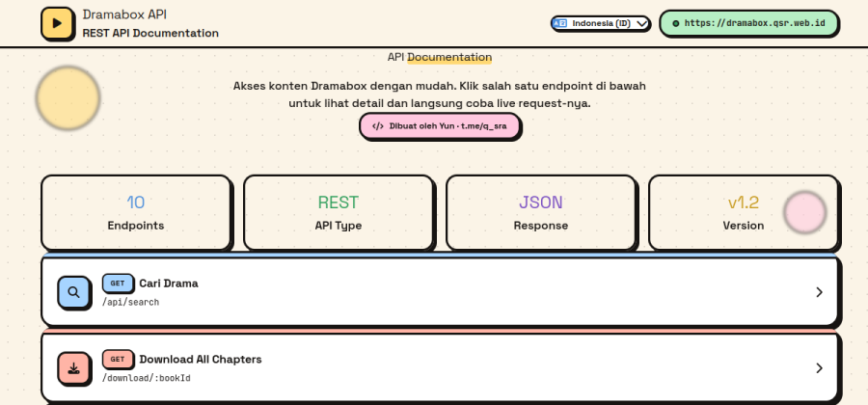Click the GET badge next to Download All Chapters
The width and height of the screenshot is (868, 405).
tap(118, 359)
